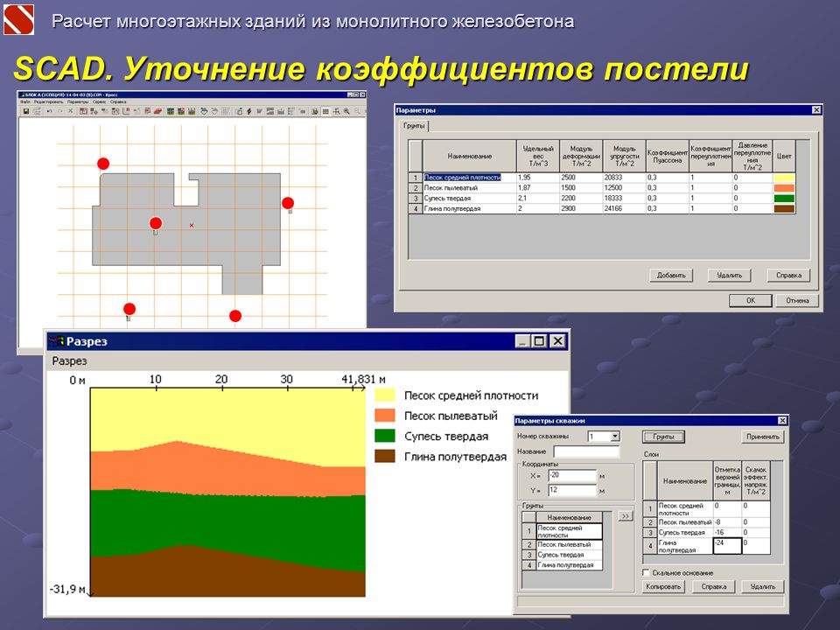840x630 pixels.
Task: Pick yellow color swatch of Песок средней плотности
Action: tap(784, 178)
